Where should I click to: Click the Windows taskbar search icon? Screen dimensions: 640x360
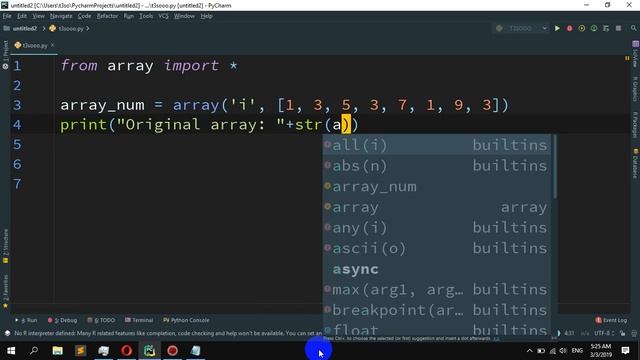34,351
